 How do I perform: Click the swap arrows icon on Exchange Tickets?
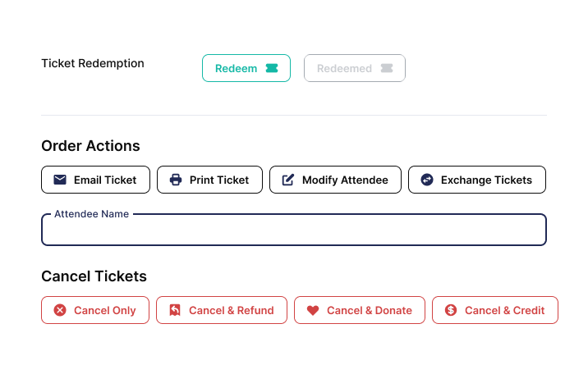point(427,180)
